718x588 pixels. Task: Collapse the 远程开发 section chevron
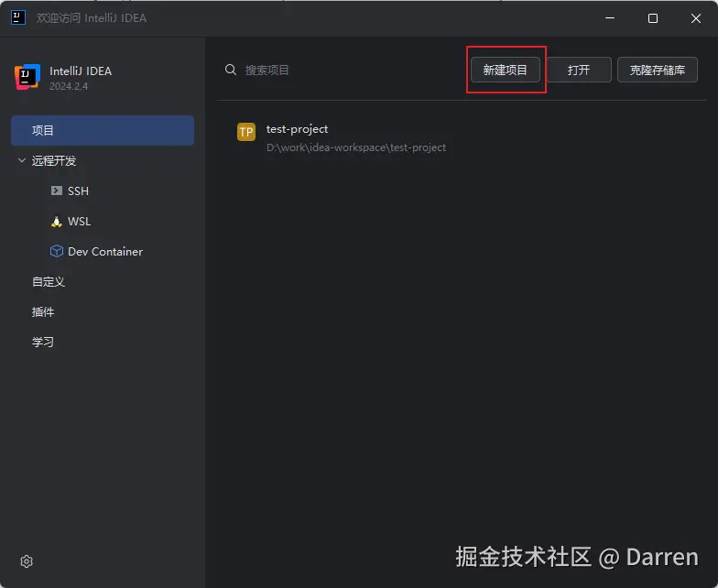(22, 160)
